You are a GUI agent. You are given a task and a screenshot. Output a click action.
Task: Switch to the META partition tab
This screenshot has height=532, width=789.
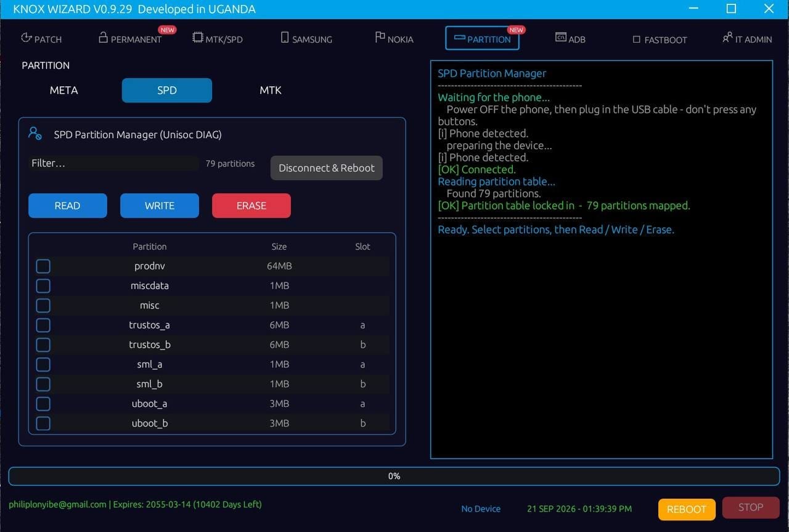point(64,91)
